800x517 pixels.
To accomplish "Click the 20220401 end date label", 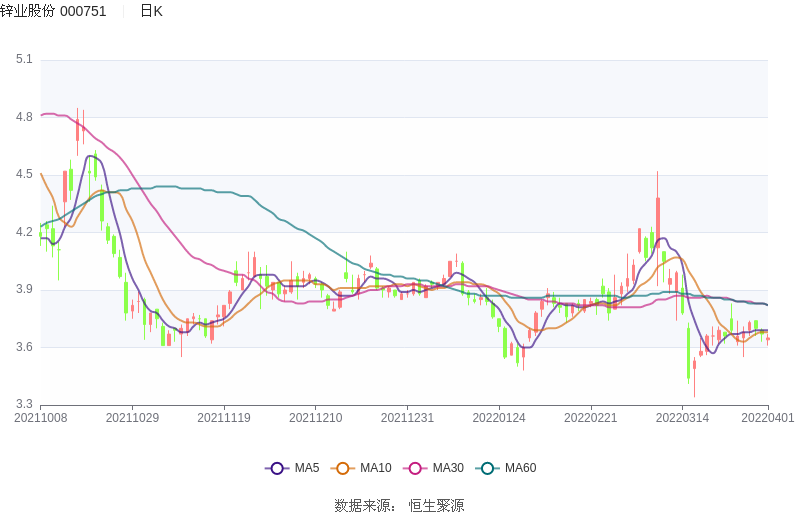I will tap(768, 418).
